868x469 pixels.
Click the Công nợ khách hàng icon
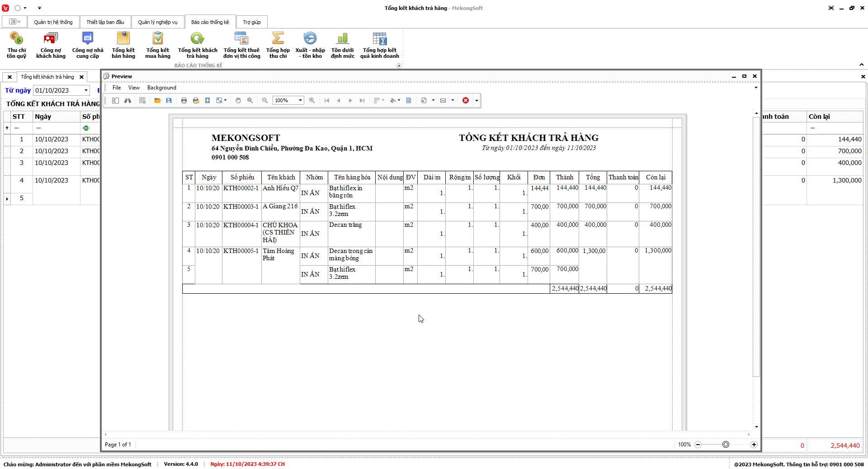[x=51, y=45]
